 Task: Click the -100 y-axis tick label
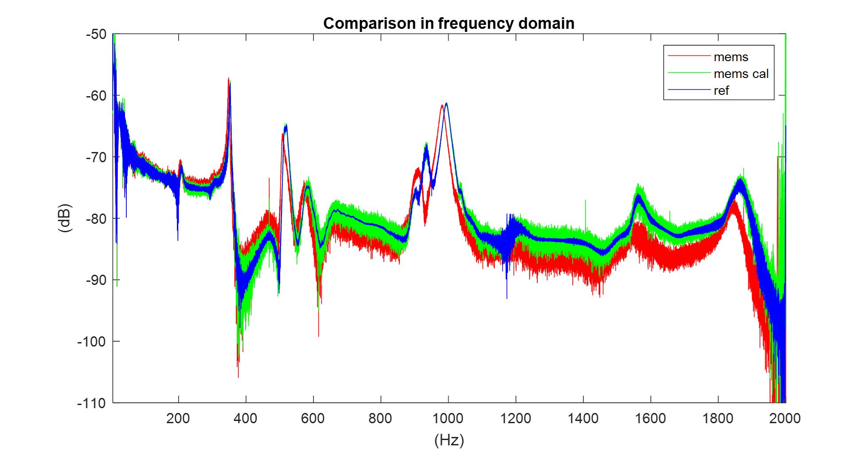[x=92, y=342]
